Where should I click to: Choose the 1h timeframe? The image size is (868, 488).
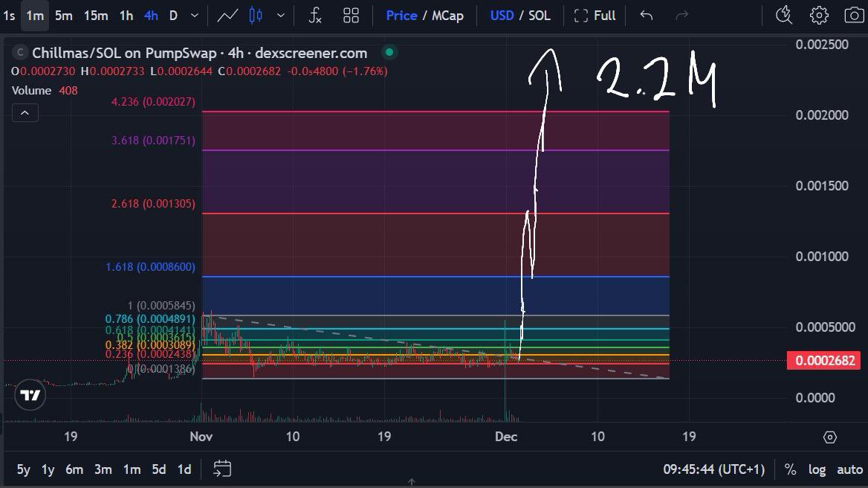tap(126, 16)
